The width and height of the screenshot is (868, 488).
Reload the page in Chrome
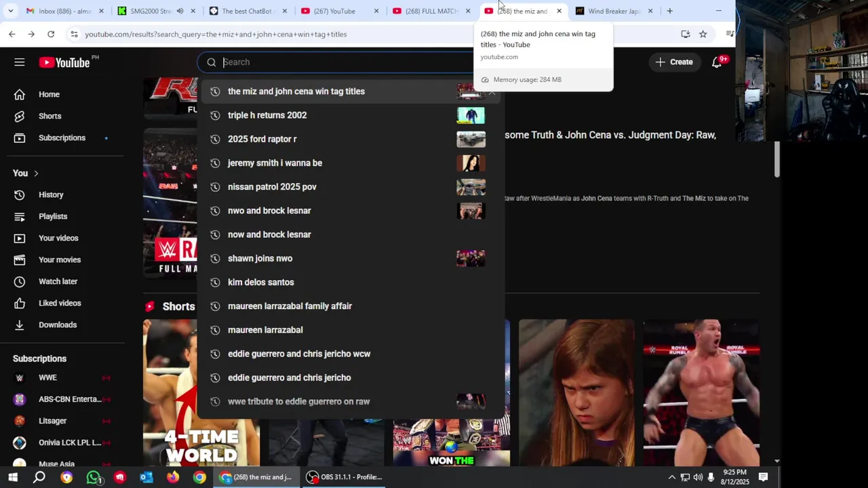[51, 34]
